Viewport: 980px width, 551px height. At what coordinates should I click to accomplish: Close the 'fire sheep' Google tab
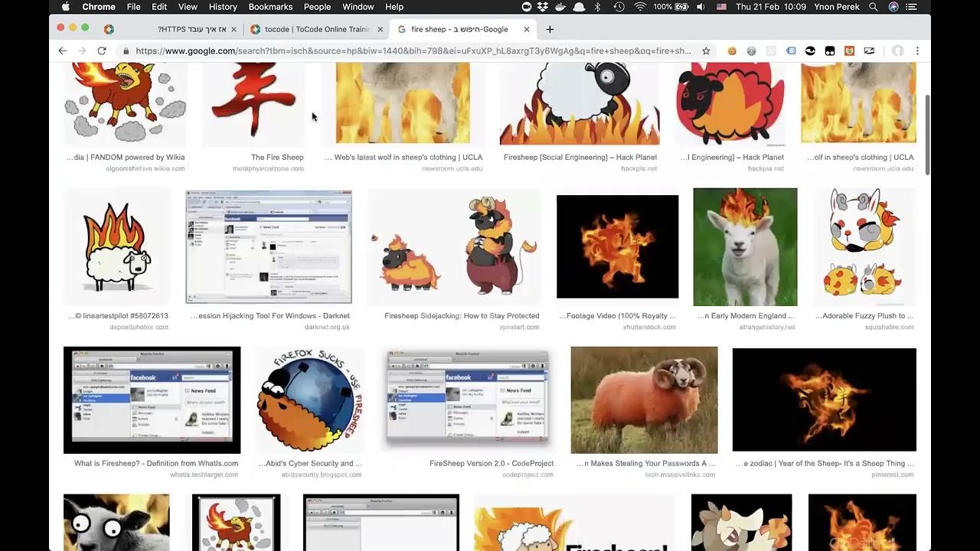527,29
